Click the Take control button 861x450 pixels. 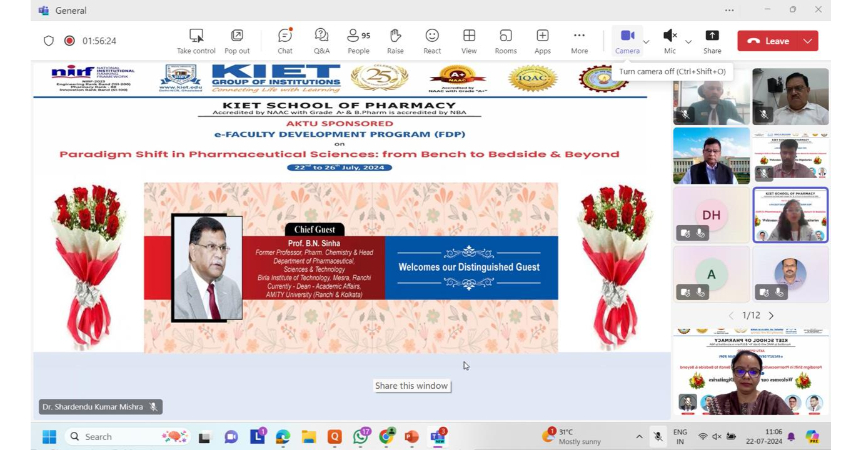tap(196, 41)
